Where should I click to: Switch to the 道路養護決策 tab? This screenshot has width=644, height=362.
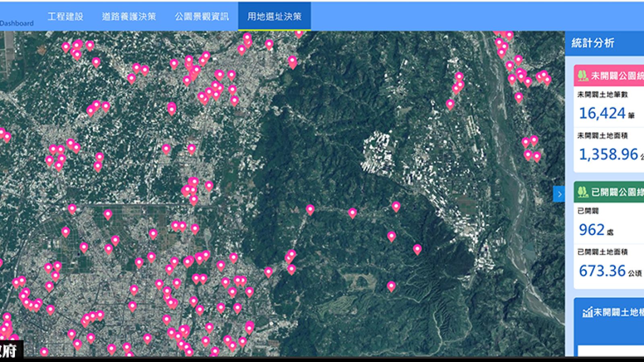tap(129, 16)
